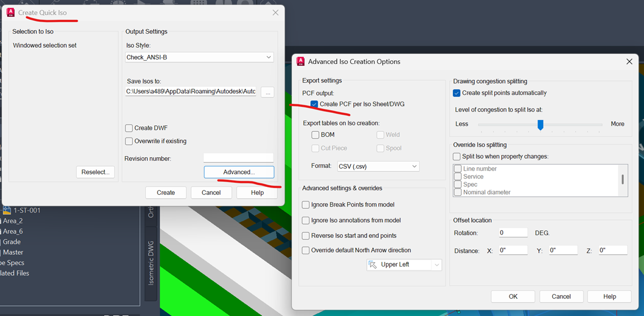Click OK in Advanced Iso Creation Options

[x=513, y=296]
